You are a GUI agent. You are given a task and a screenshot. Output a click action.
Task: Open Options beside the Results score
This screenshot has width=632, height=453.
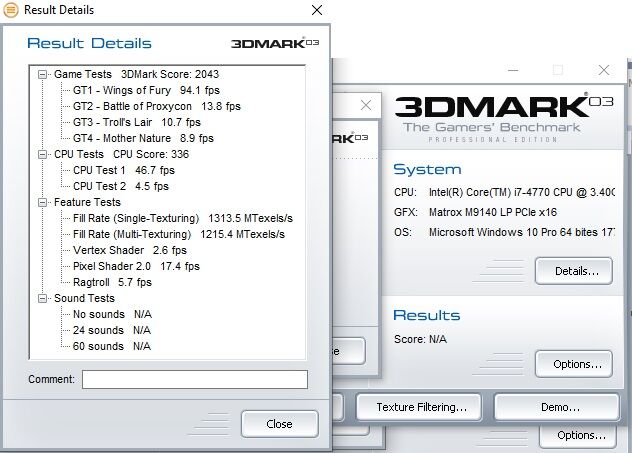[574, 364]
